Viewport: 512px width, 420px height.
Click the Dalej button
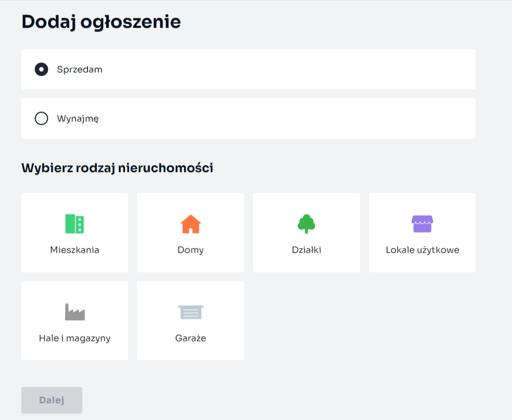[52, 400]
